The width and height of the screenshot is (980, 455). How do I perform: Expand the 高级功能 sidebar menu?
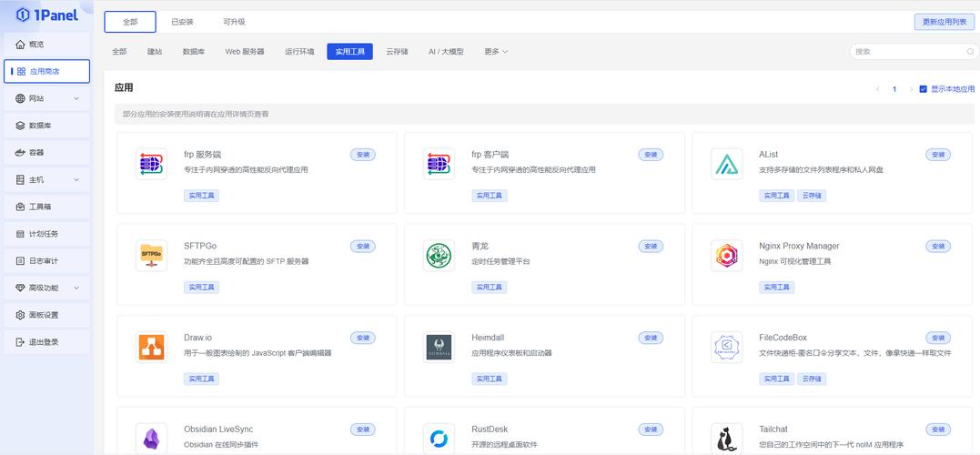[x=46, y=288]
